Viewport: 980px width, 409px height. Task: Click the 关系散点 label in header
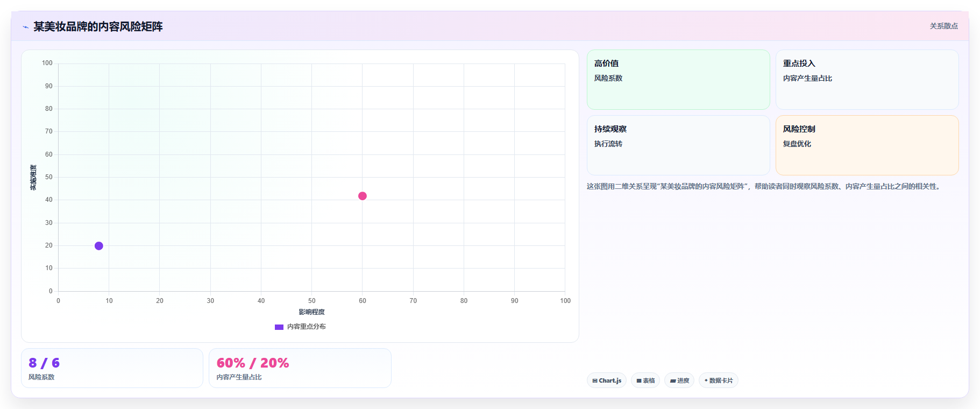coord(944,26)
